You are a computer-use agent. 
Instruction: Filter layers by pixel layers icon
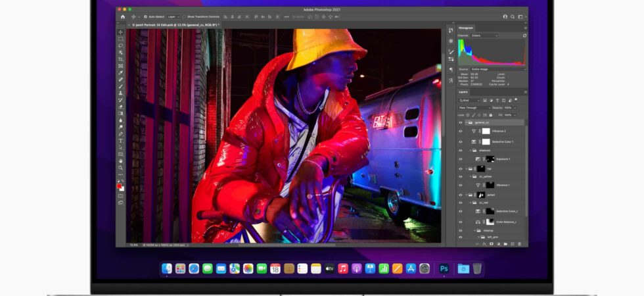(x=485, y=100)
